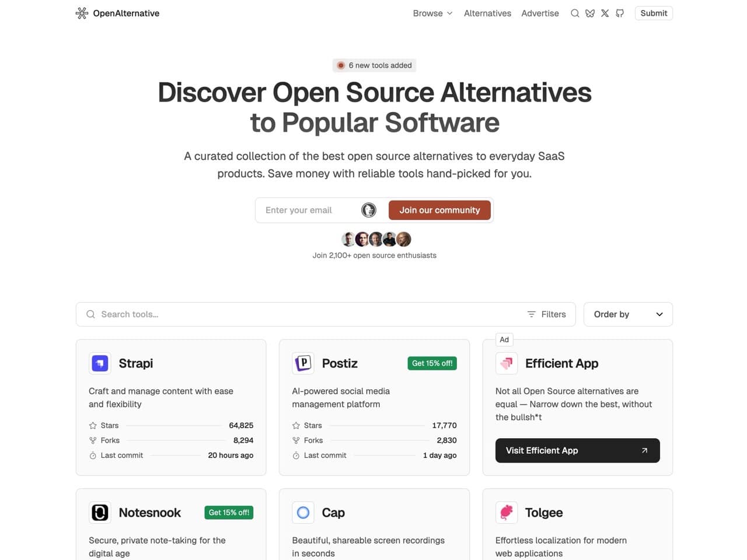This screenshot has height=560, width=747.
Task: Click the Tolgee logo icon
Action: coord(506,513)
